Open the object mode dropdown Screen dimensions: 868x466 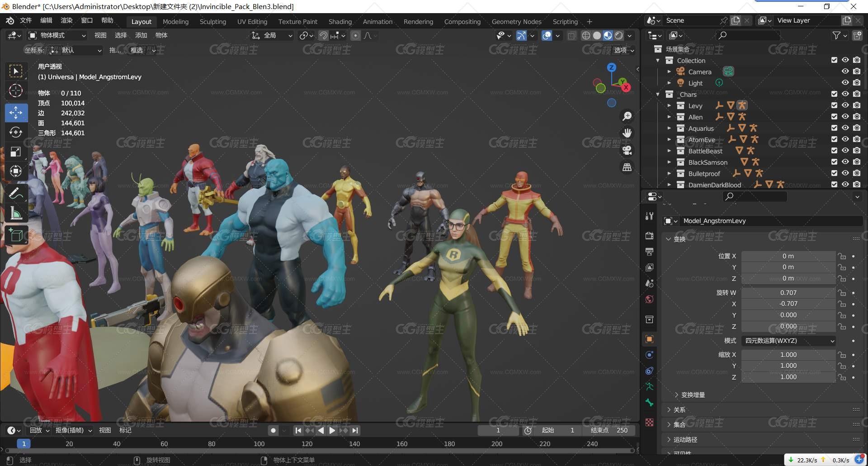click(x=57, y=35)
